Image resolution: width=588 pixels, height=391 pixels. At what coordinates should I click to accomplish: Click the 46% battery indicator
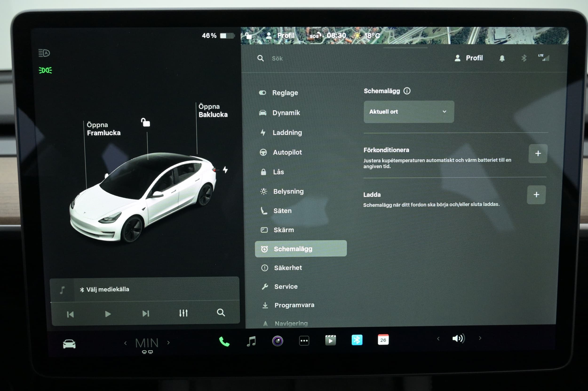click(218, 36)
